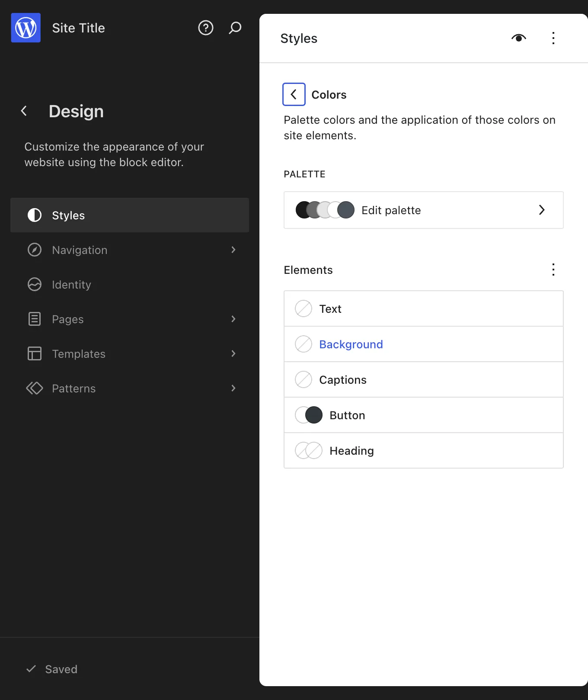Viewport: 588px width, 700px height.
Task: Open Edit palette button
Action: click(x=424, y=210)
